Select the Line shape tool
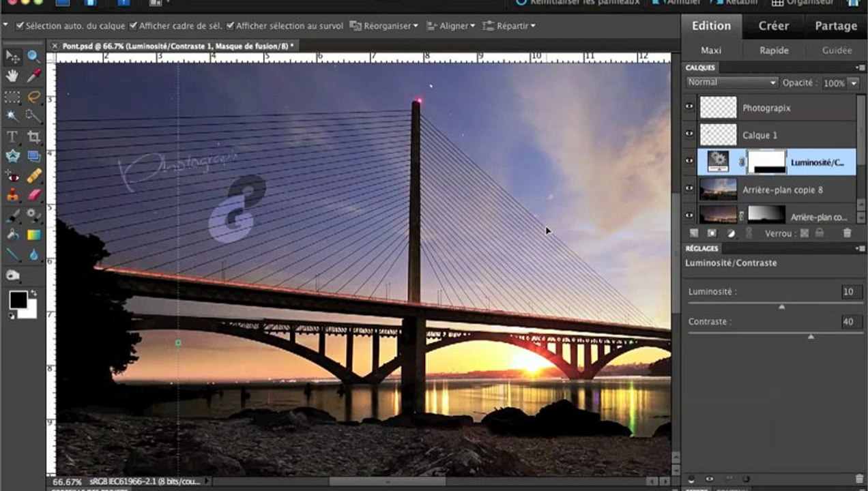The width and height of the screenshot is (868, 491). 12,255
